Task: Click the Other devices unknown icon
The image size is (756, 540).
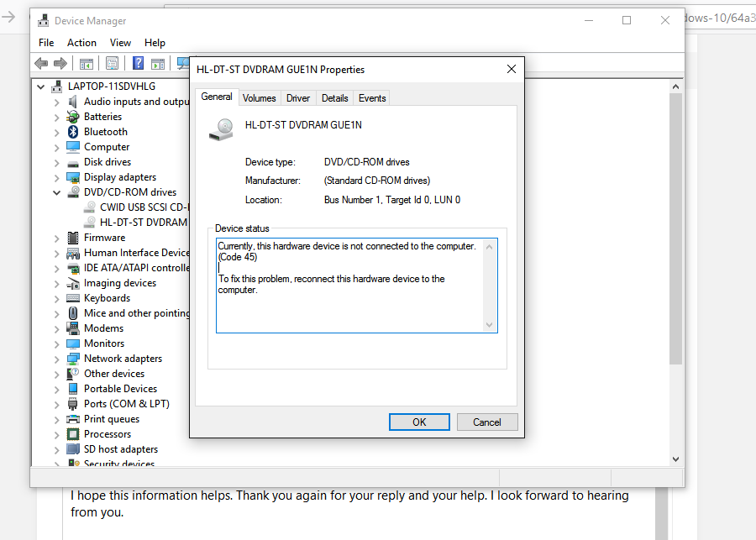Action: 73,374
